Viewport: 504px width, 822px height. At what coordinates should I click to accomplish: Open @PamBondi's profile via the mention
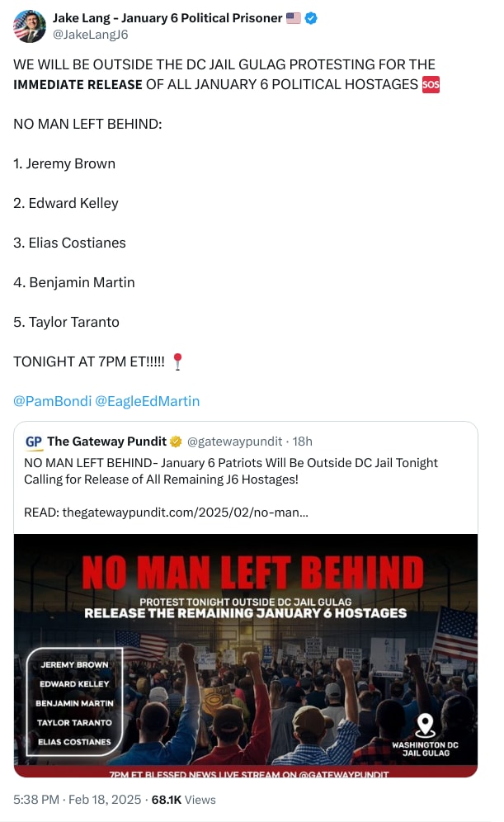tap(52, 401)
